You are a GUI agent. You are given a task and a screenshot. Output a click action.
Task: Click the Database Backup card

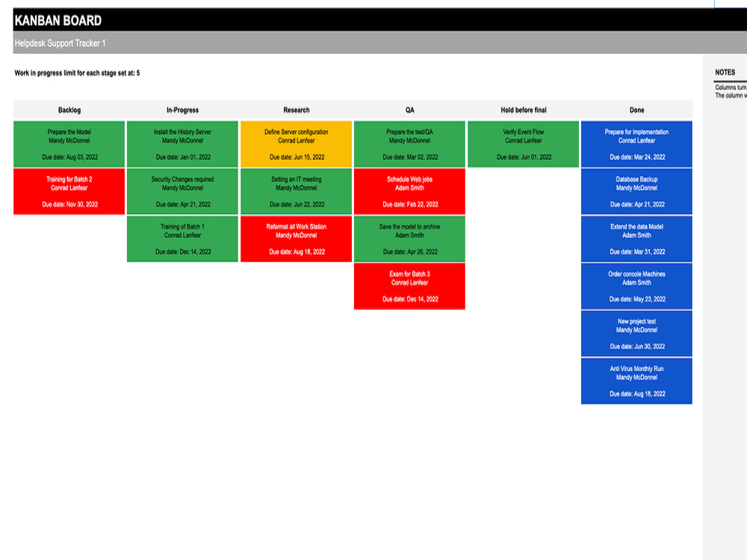point(637,191)
